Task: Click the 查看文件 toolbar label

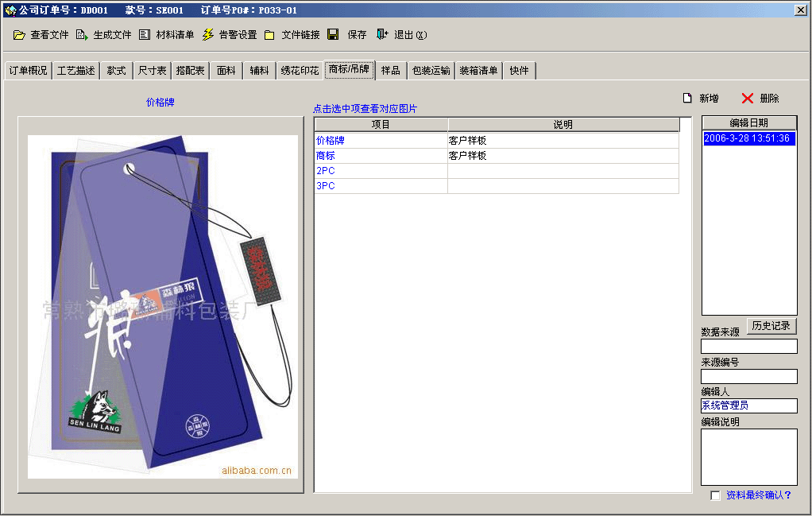Action: [49, 35]
